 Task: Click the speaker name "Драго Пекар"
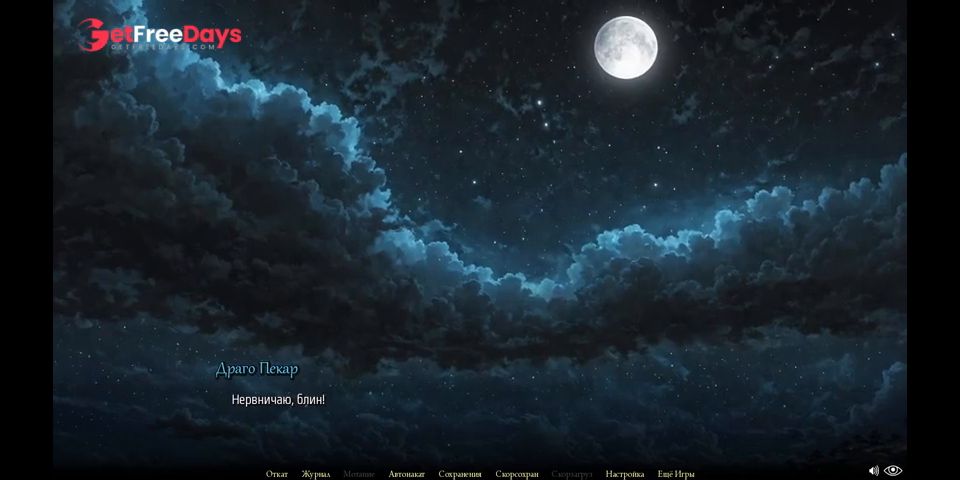[x=257, y=369]
